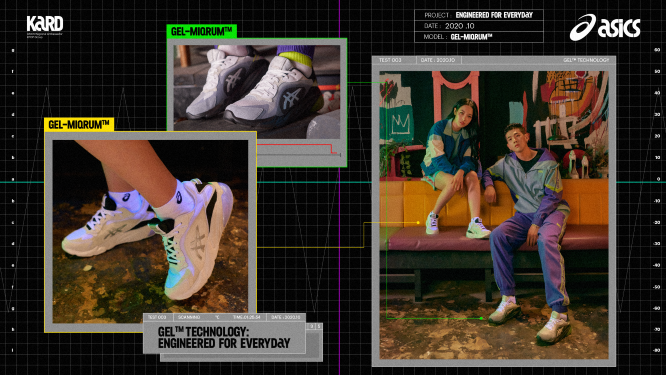Click the GEL Technology header label
Image resolution: width=666 pixels, height=375 pixels.
(x=586, y=60)
